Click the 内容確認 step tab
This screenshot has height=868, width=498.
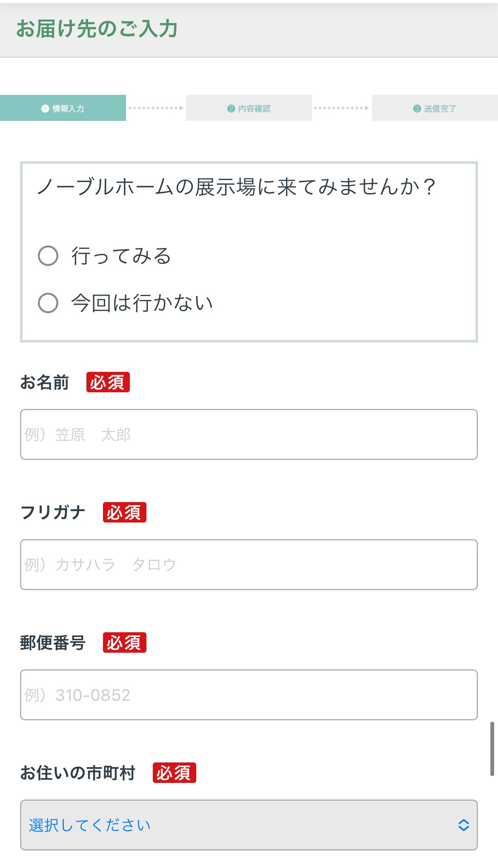click(x=249, y=108)
